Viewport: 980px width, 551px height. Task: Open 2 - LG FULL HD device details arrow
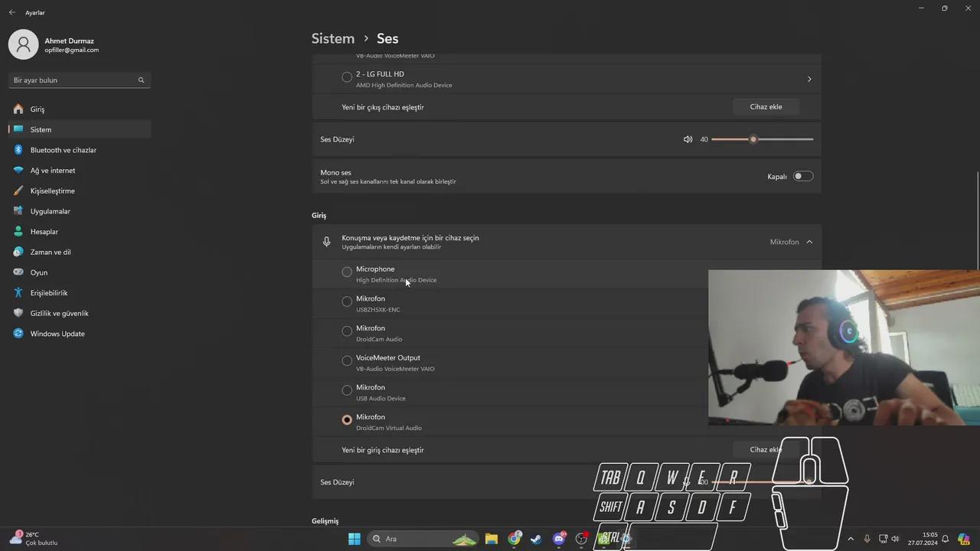click(x=809, y=79)
